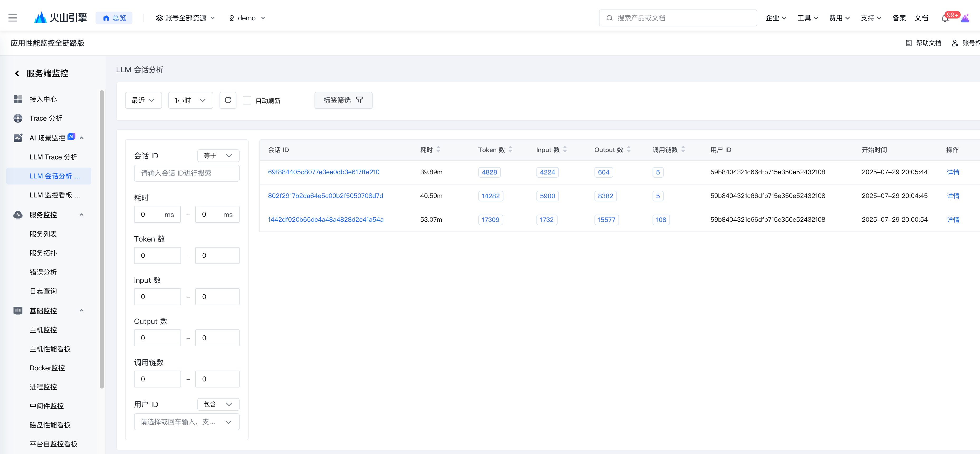Click the 标签筛选 filter button
This screenshot has width=980, height=454.
click(343, 100)
